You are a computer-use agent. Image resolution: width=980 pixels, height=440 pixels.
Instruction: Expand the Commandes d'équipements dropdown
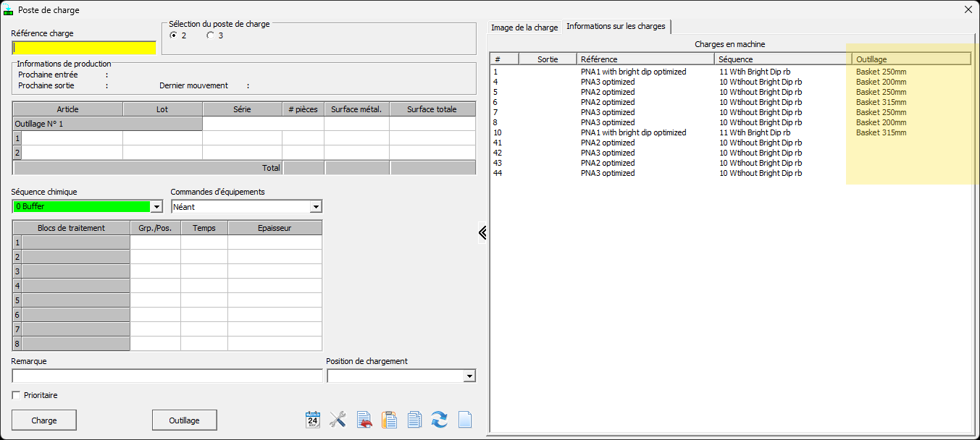[315, 207]
